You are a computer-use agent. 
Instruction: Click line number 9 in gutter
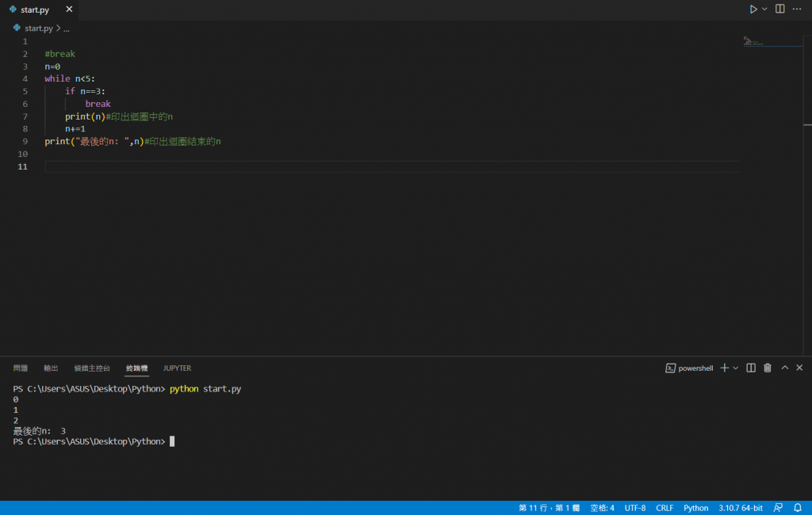(x=25, y=141)
